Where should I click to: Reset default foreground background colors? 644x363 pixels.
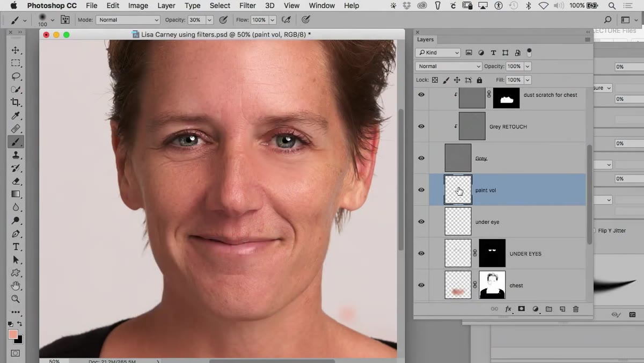(x=11, y=324)
